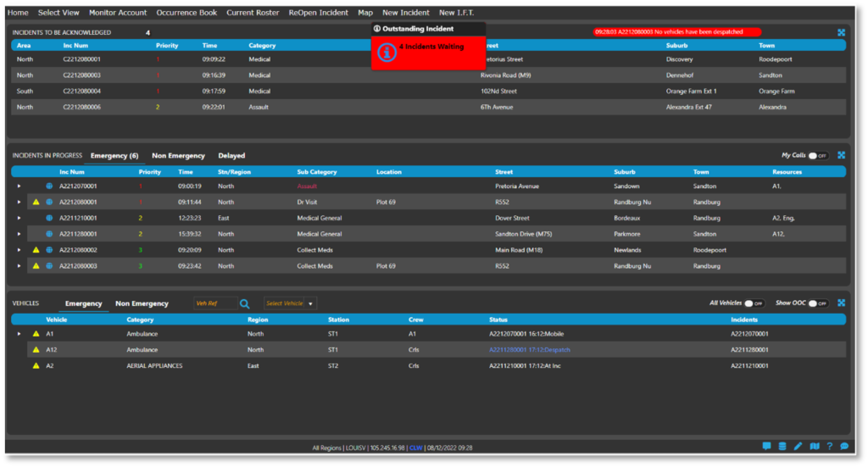Viewport: 868px width, 467px height.
Task: Maximize the Incidents In Progress panel
Action: (x=841, y=155)
